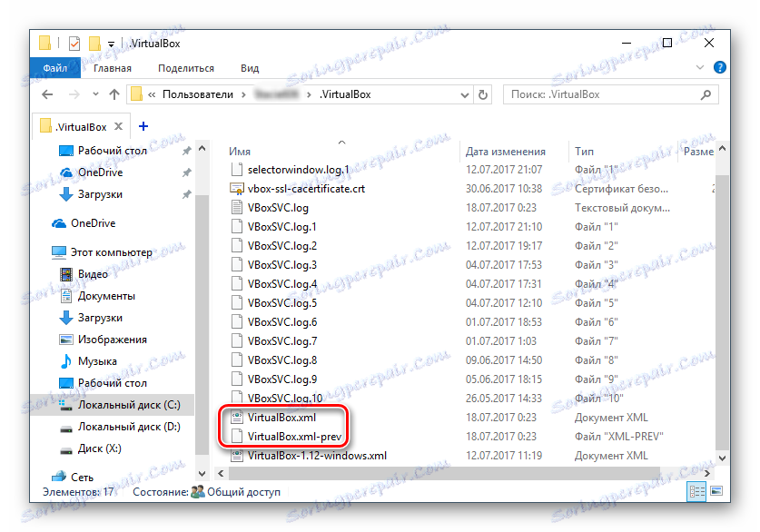Expand the ribbon with chevron arrow

699,68
